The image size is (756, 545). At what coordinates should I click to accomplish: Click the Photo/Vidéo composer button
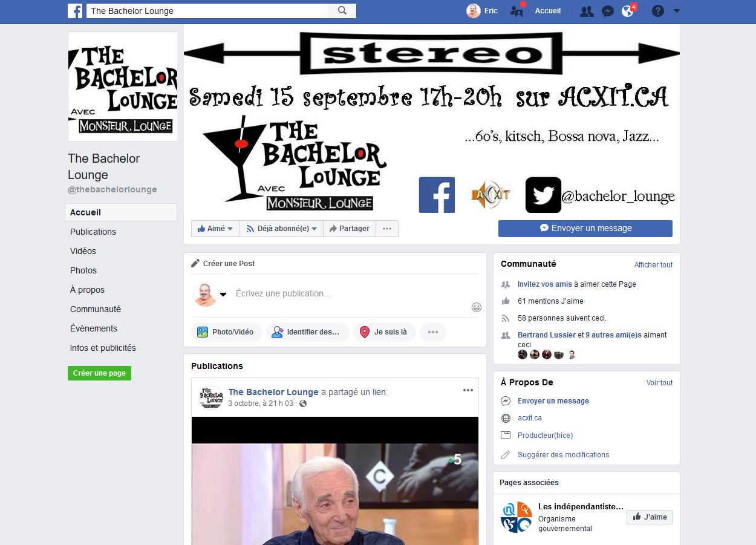pyautogui.click(x=227, y=332)
